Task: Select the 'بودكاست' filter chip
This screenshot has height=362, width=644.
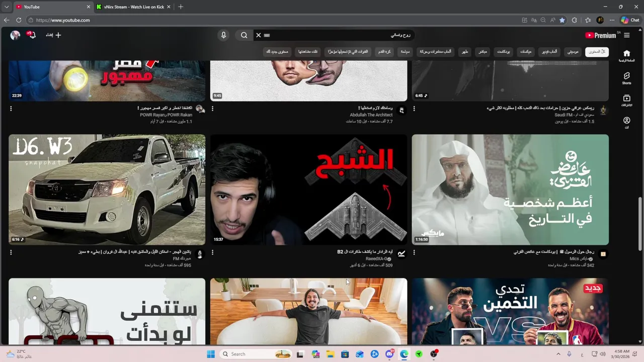Action: click(504, 52)
